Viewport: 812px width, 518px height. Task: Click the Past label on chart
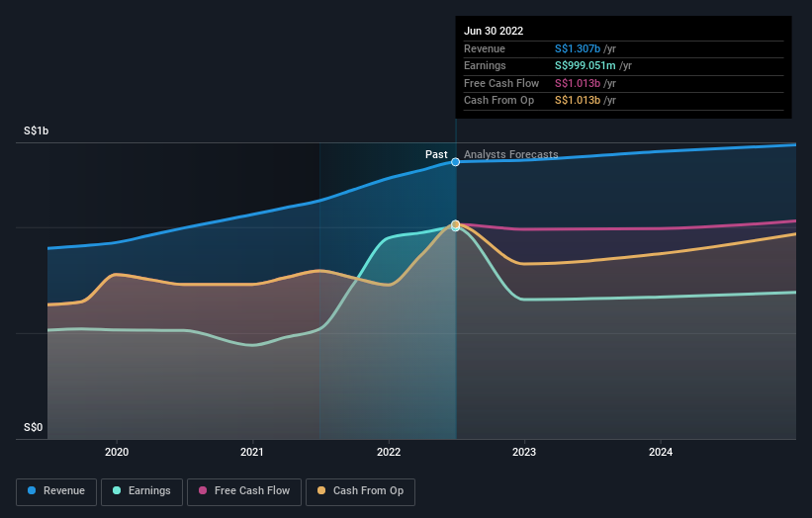436,154
